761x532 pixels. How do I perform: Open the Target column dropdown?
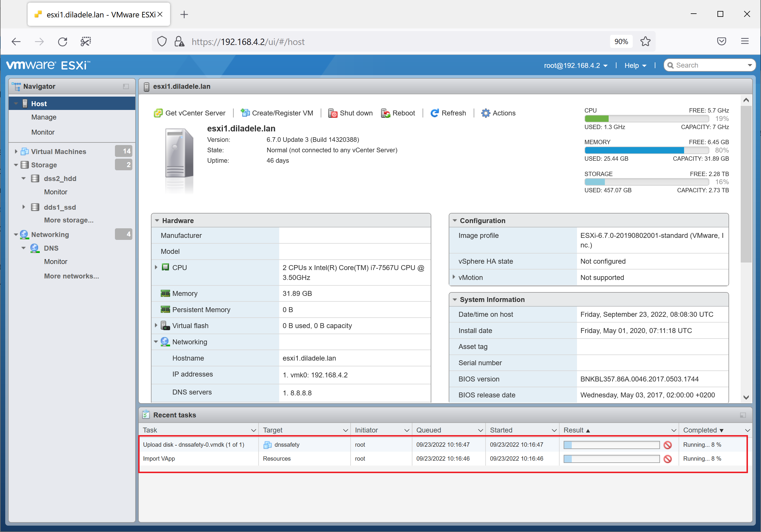click(345, 430)
